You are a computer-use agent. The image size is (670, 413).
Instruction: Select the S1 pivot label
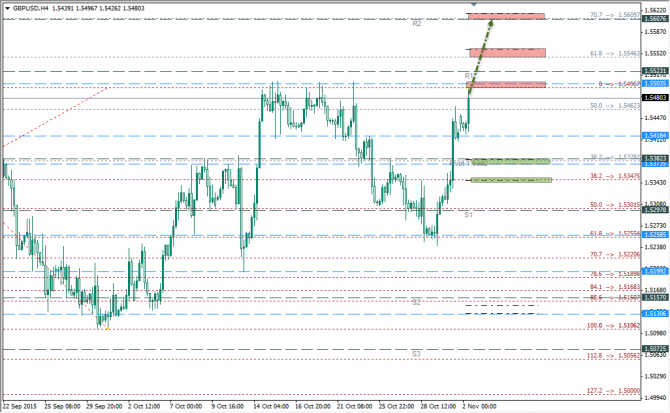468,215
